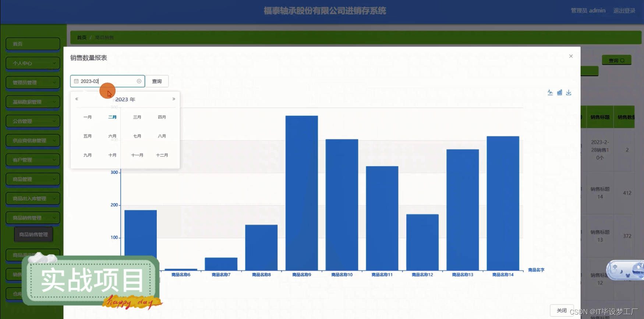Select 九月 in month picker
Image resolution: width=644 pixels, height=319 pixels.
[88, 155]
